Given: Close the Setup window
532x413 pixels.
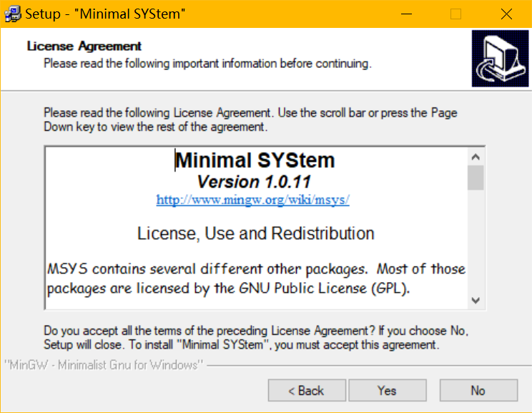Looking at the screenshot, I should tap(506, 14).
